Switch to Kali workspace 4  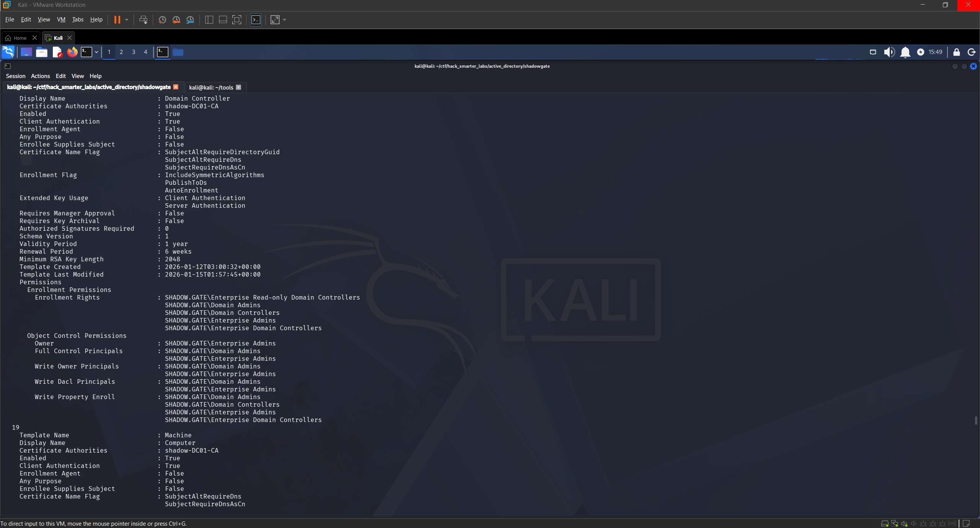[145, 52]
